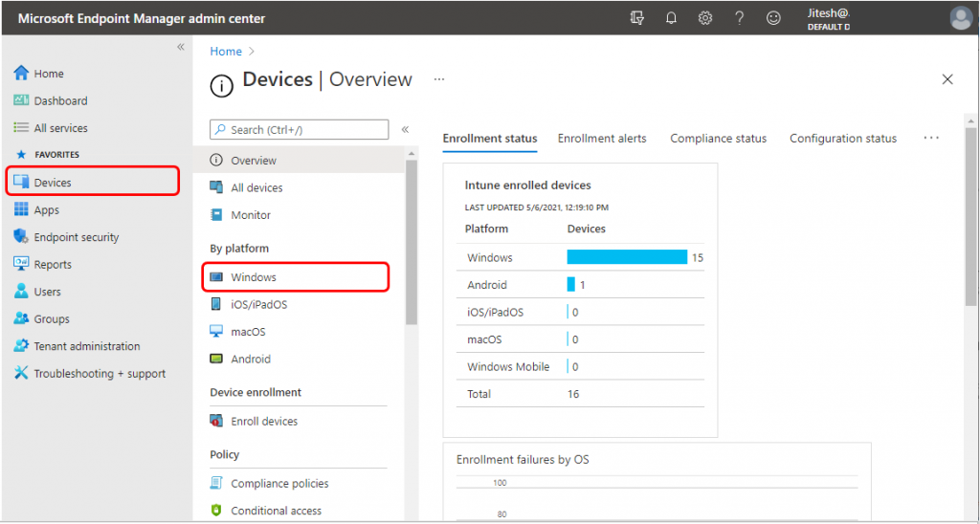
Task: Switch to the Configuration status tab
Action: tap(843, 139)
